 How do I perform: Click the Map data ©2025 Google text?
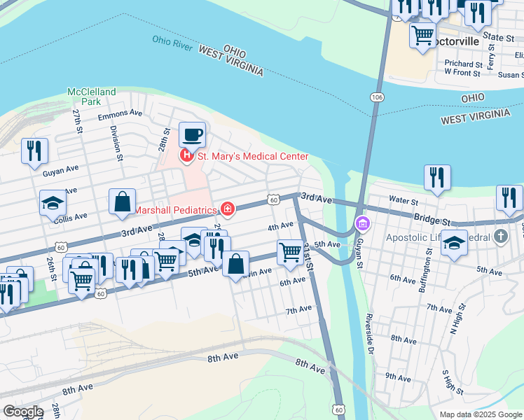[481, 414]
